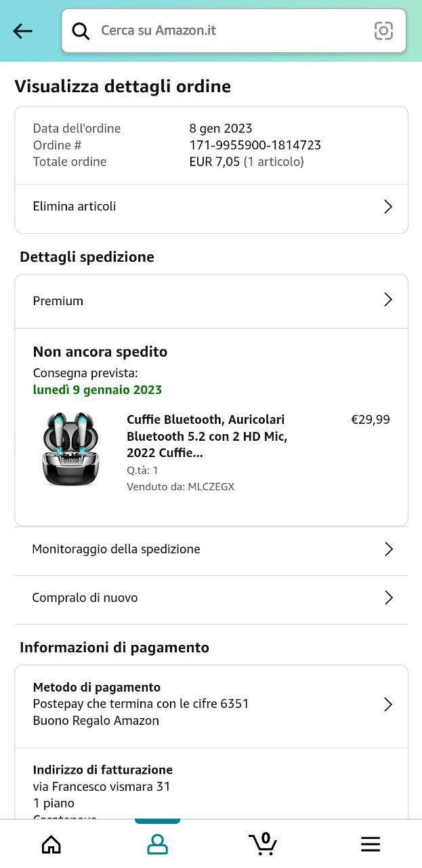
Task: Expand the Elimina articoli chevron
Action: [388, 207]
